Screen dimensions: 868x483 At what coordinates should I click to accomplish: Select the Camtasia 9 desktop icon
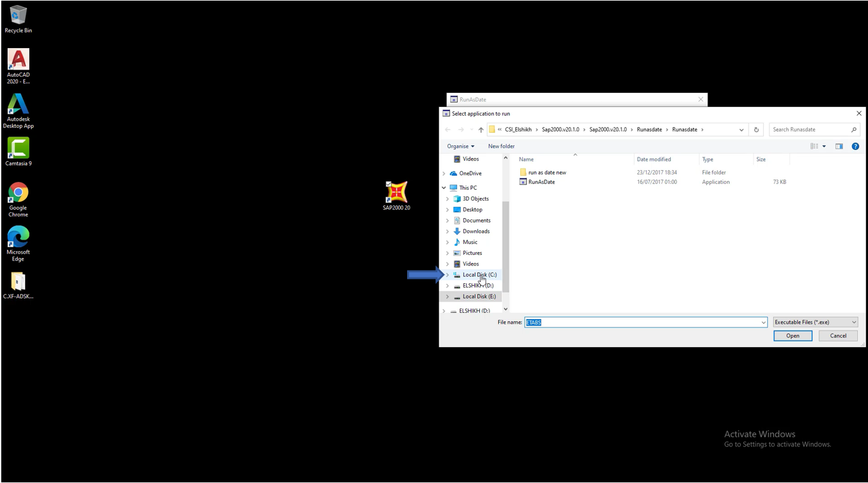tap(18, 152)
